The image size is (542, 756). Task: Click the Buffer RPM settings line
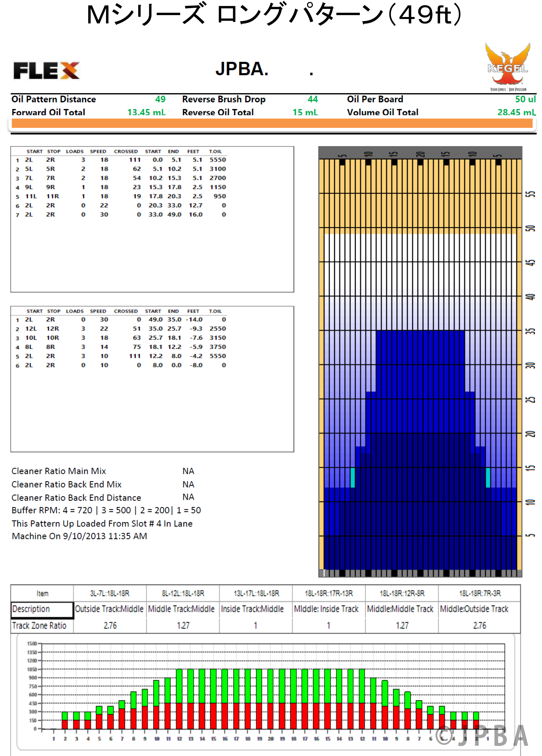tap(106, 510)
